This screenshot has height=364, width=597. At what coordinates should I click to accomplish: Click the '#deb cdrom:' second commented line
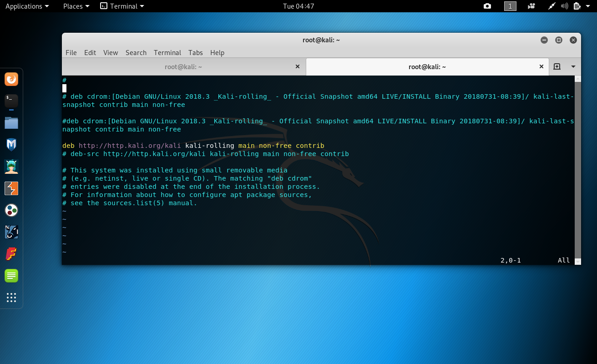318,125
